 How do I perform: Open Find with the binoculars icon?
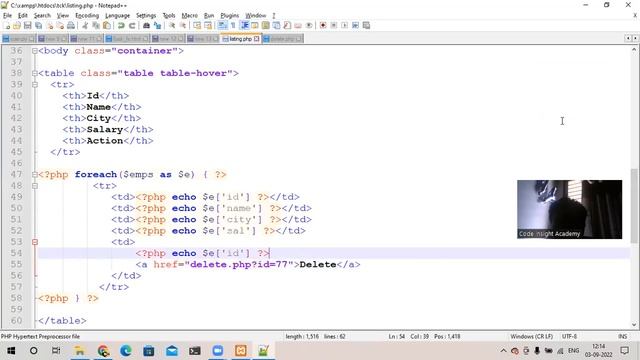[146, 25]
